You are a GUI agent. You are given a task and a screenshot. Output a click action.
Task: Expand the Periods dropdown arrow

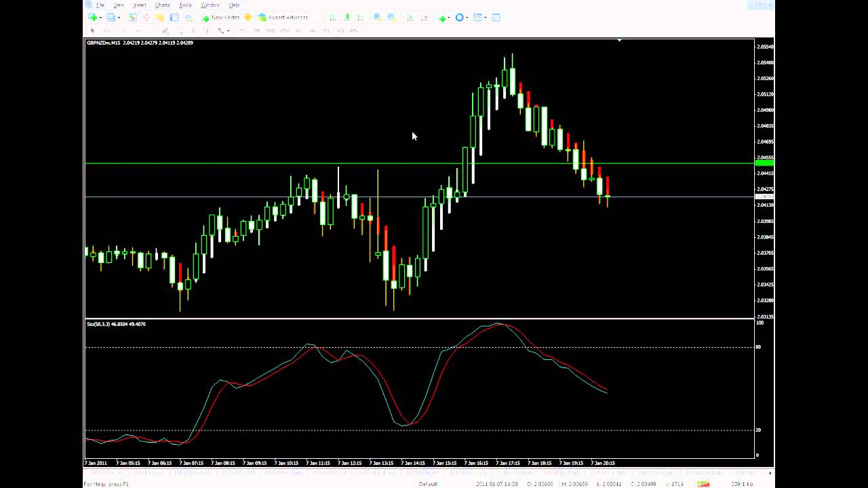point(467,17)
